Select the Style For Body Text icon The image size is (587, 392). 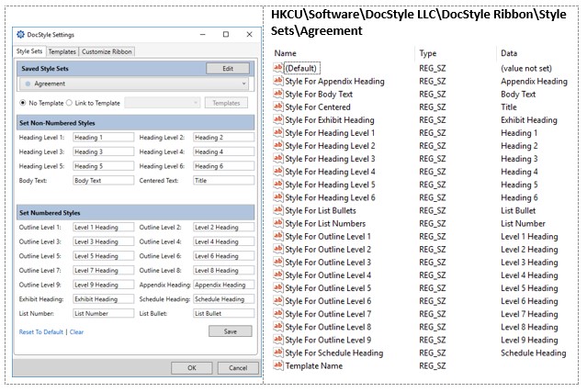(x=277, y=94)
